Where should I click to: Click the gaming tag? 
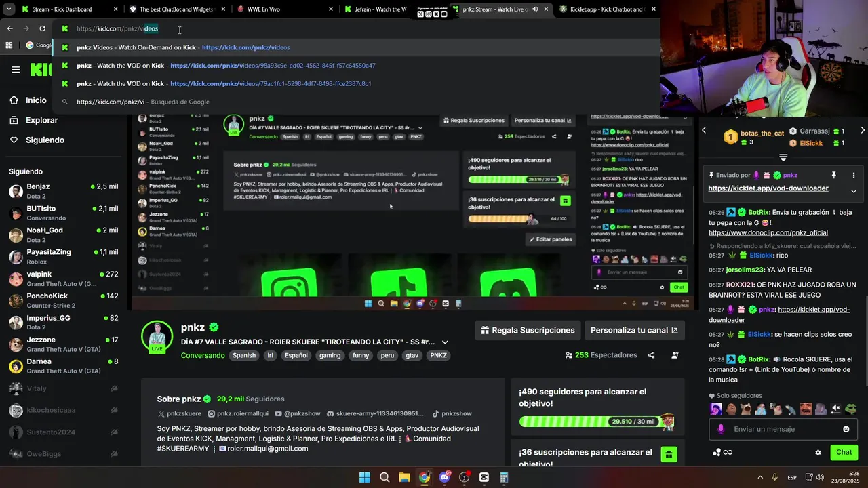(x=330, y=355)
